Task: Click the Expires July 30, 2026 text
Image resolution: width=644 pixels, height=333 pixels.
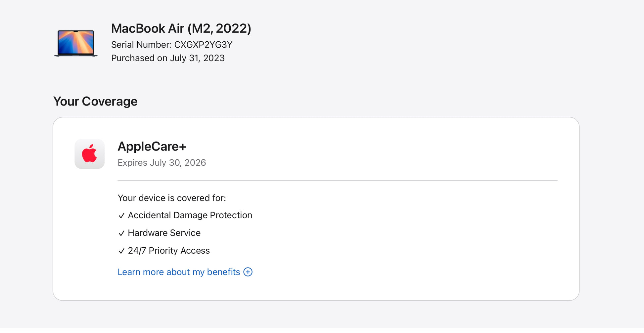Action: point(162,163)
